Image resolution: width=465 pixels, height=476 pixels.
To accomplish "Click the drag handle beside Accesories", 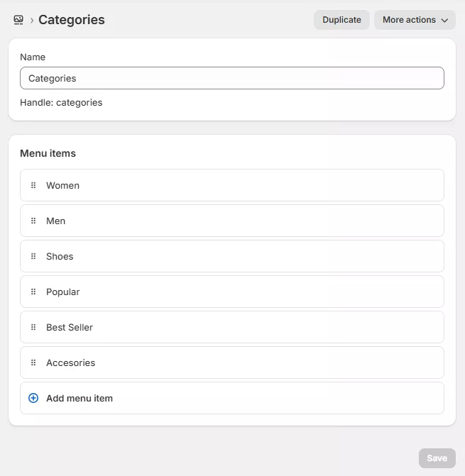I will point(33,362).
